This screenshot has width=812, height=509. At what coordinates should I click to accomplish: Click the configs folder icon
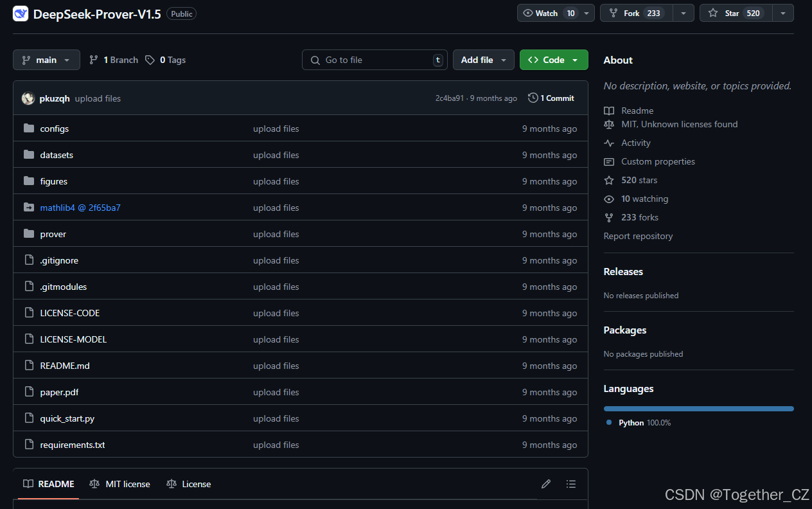point(28,129)
